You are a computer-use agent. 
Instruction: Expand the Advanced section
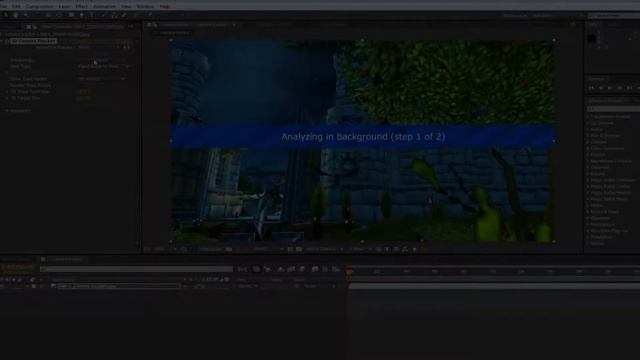tap(7, 111)
